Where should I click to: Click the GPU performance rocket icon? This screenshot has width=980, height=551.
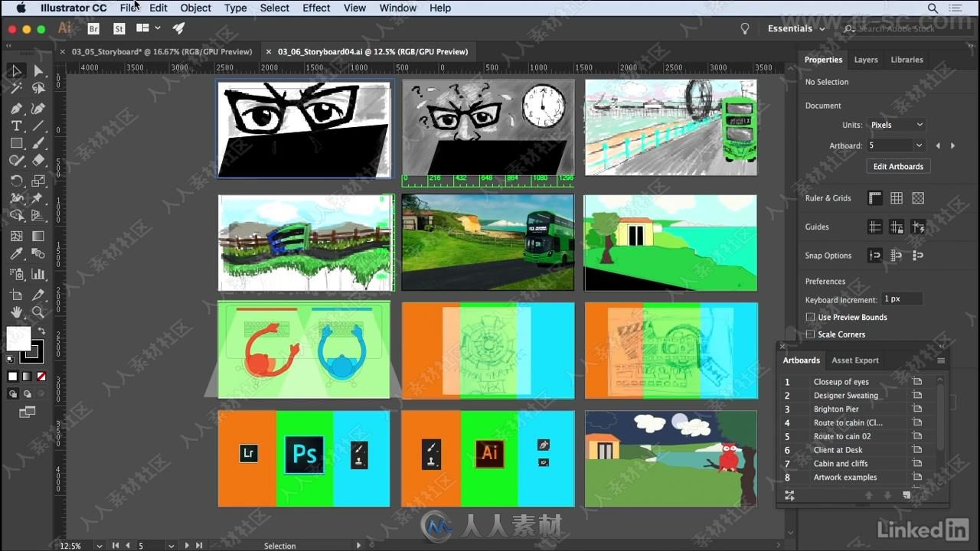pyautogui.click(x=178, y=28)
